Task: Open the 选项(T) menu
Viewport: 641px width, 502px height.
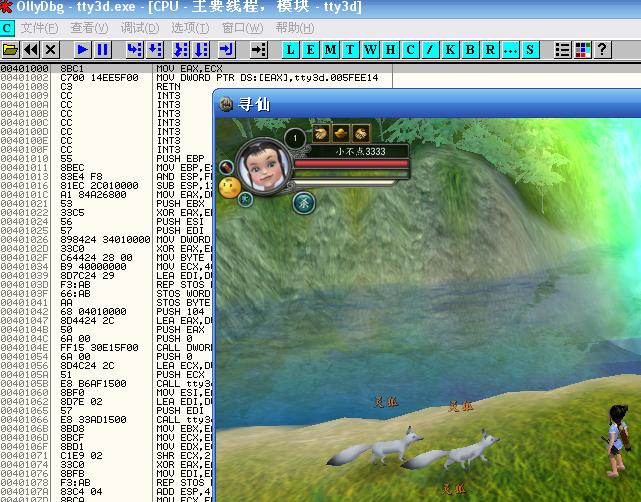Action: pyautogui.click(x=190, y=28)
